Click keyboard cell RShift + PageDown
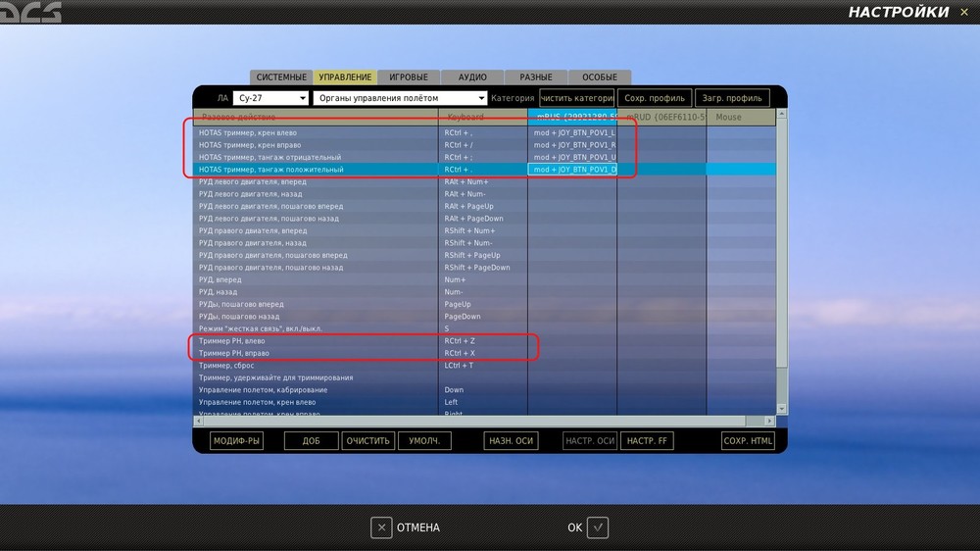Screen dimensions: 980x551 (483, 267)
